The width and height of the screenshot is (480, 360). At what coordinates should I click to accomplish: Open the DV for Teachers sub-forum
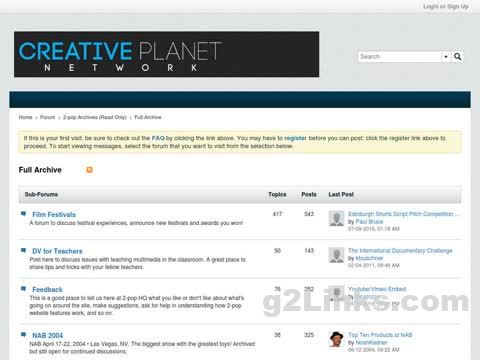[57, 251]
